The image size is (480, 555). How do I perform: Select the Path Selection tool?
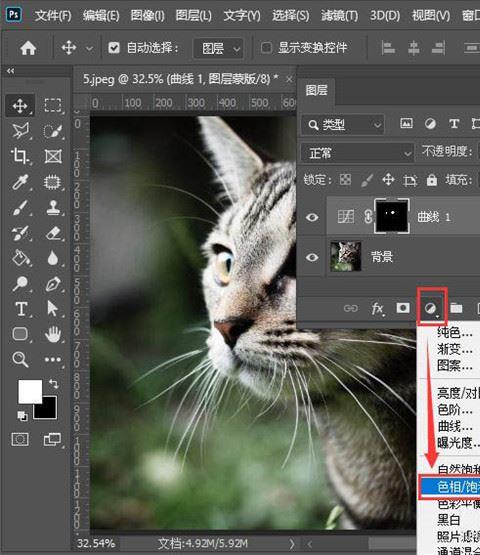(x=52, y=309)
